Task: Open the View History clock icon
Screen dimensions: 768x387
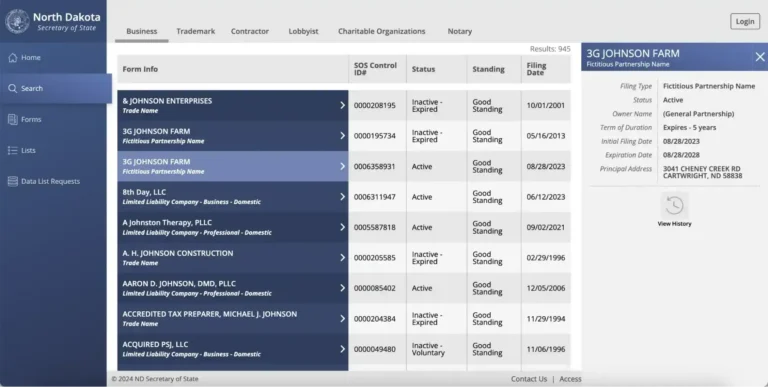Action: (x=674, y=205)
